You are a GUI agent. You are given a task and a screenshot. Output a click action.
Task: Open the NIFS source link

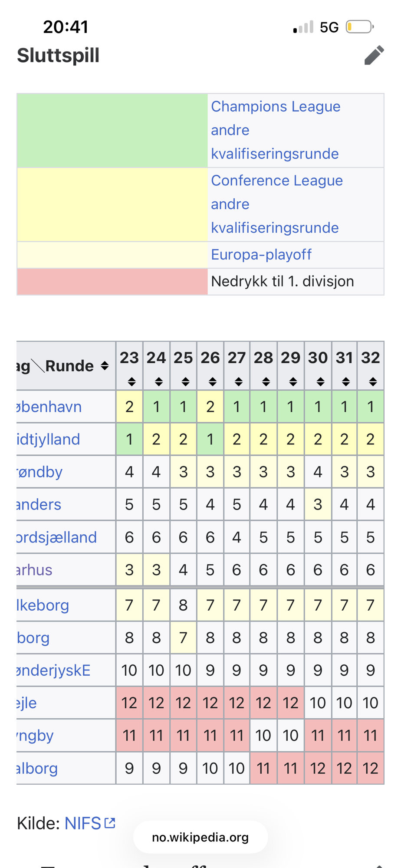tap(82, 823)
